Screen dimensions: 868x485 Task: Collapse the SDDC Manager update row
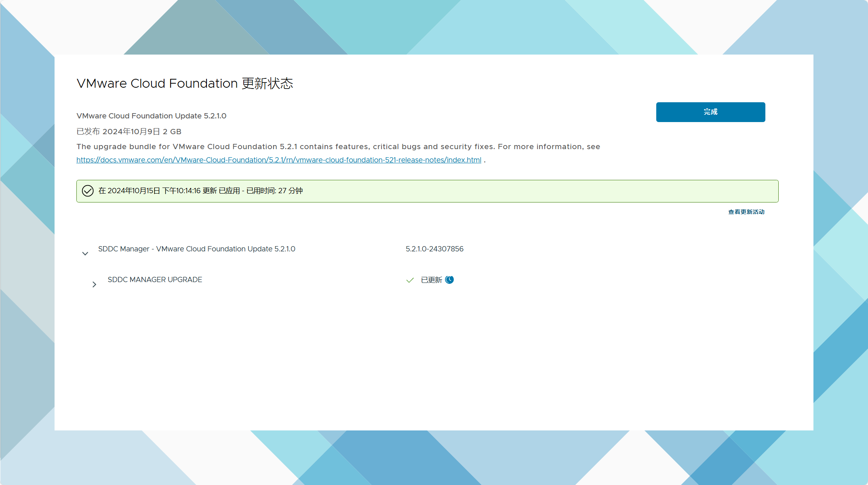click(x=85, y=253)
